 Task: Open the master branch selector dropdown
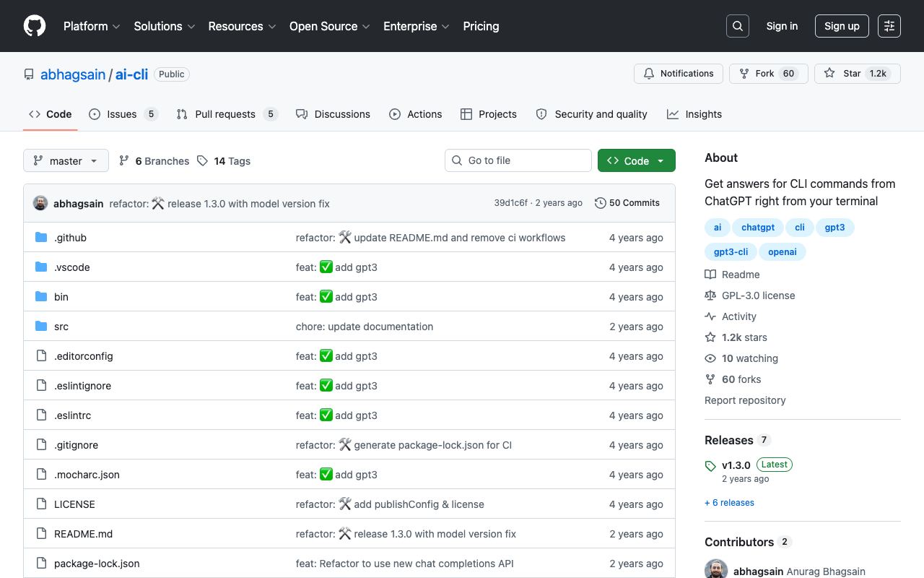tap(66, 160)
